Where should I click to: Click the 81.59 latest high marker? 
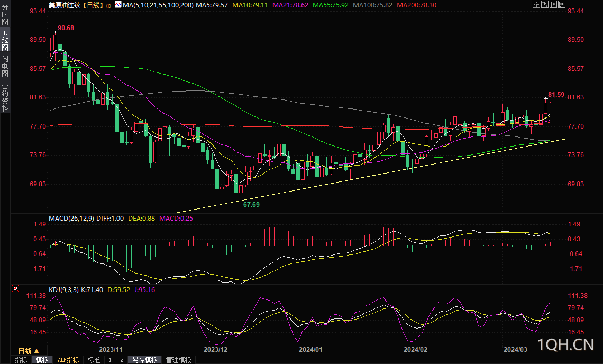(x=556, y=95)
